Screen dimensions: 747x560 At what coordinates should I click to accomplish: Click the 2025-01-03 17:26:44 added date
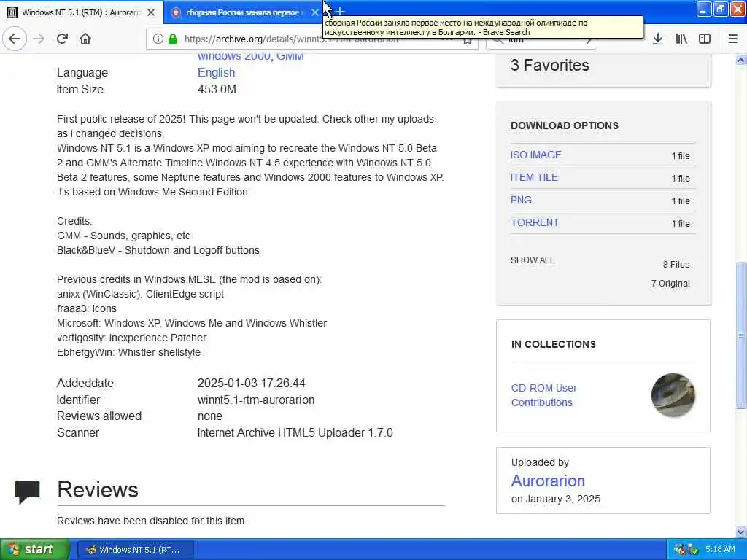pyautogui.click(x=251, y=384)
